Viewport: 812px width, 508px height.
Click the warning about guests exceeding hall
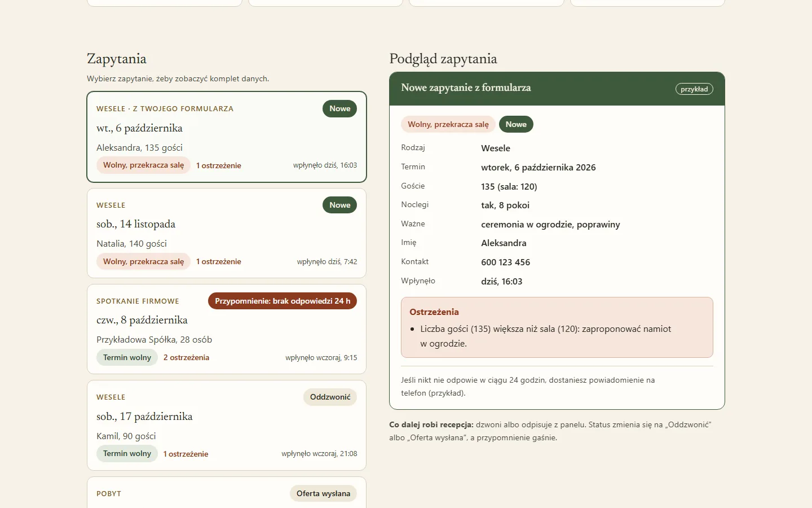pos(545,336)
